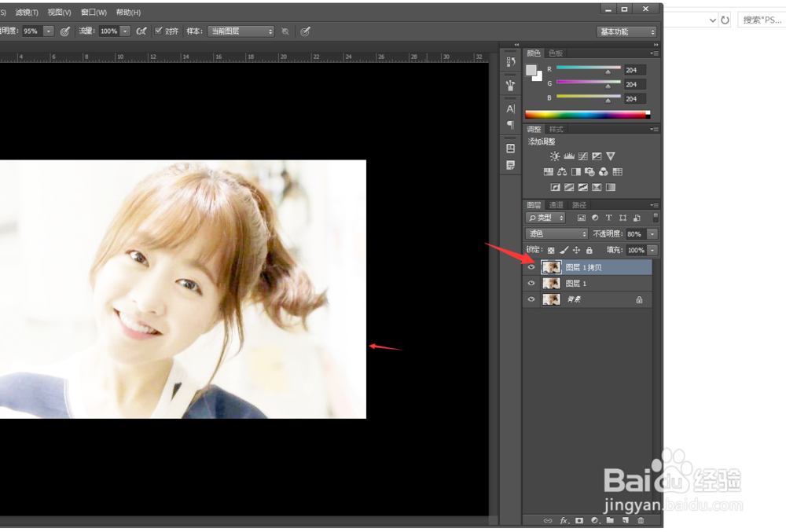Toggle lock all for layer
The width and height of the screenshot is (786, 532).
click(589, 250)
